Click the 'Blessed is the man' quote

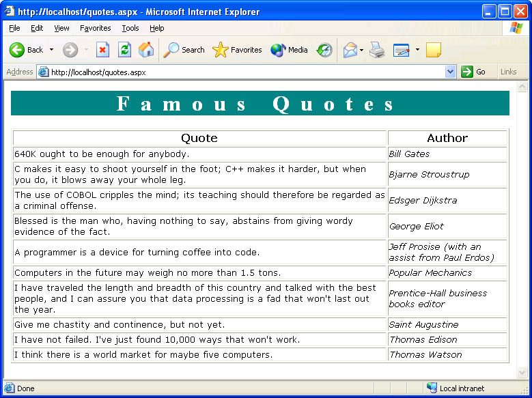pos(184,227)
